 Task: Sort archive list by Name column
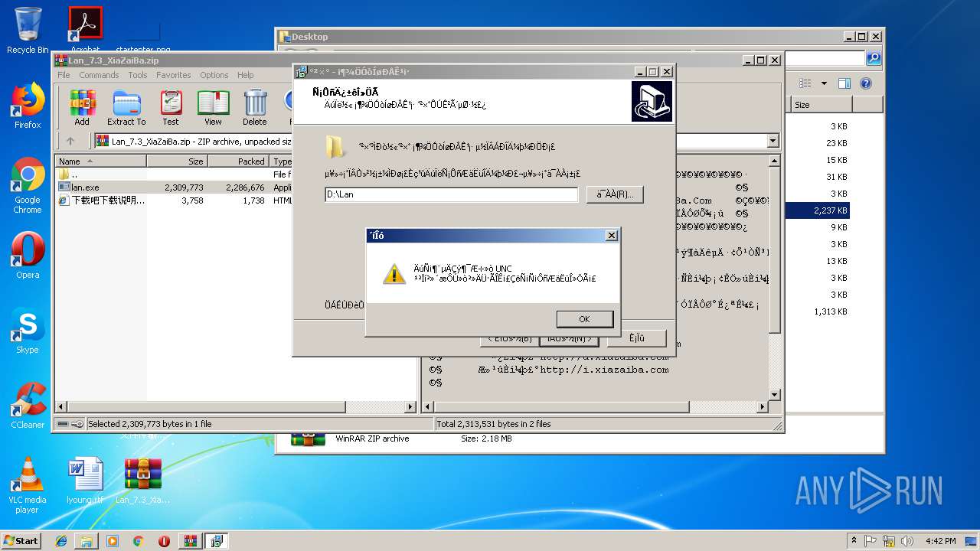100,161
